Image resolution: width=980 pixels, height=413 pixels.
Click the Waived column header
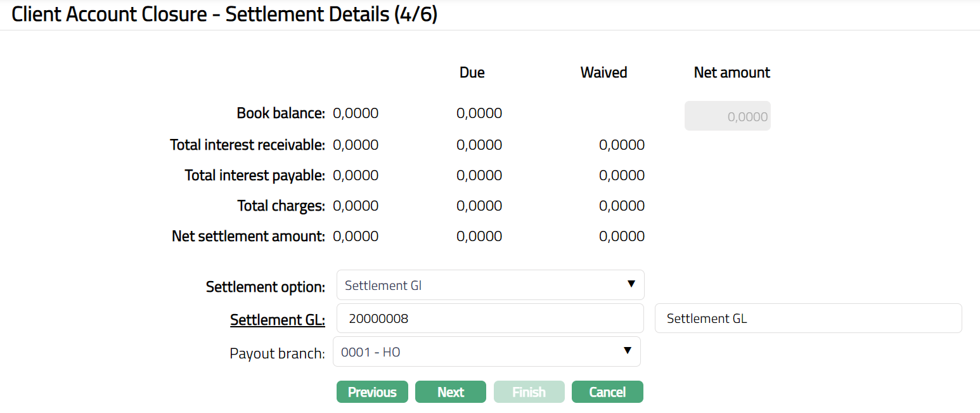(603, 73)
